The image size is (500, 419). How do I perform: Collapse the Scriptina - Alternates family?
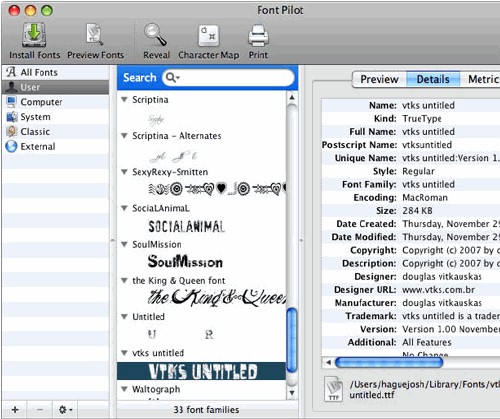coord(124,135)
